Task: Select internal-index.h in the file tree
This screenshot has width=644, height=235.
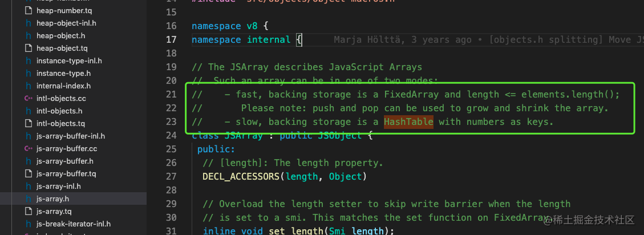Action: pyautogui.click(x=63, y=86)
